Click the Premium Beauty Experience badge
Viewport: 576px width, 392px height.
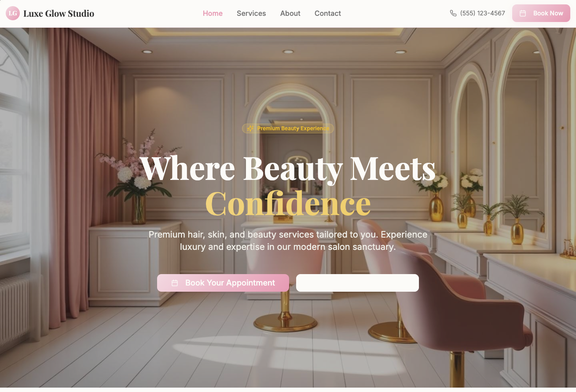tap(288, 128)
